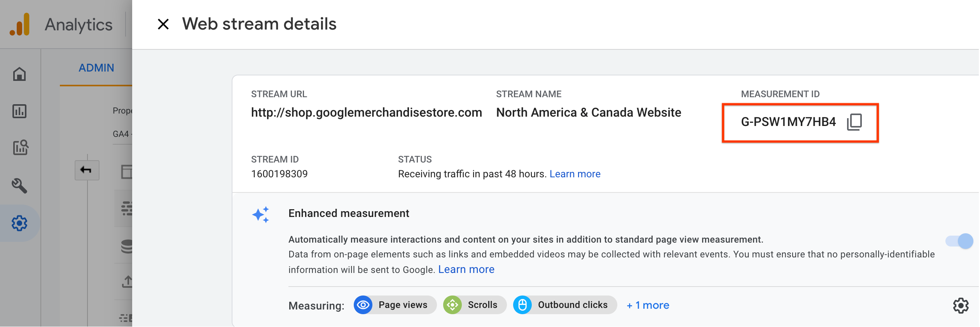Click the 'Receiving traffic in past 48 hours' status
Viewport: 980px width, 327px height.
[x=472, y=174]
